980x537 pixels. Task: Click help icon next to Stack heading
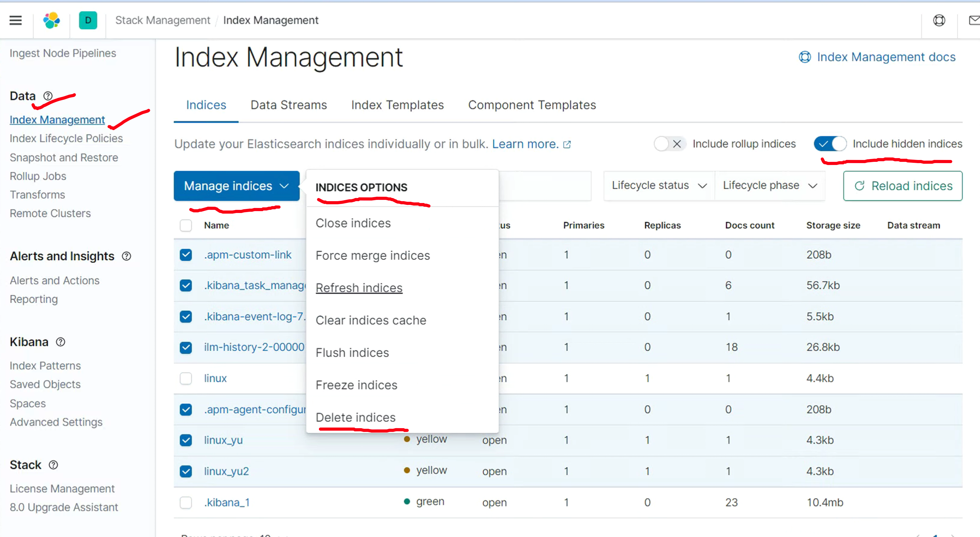point(53,465)
